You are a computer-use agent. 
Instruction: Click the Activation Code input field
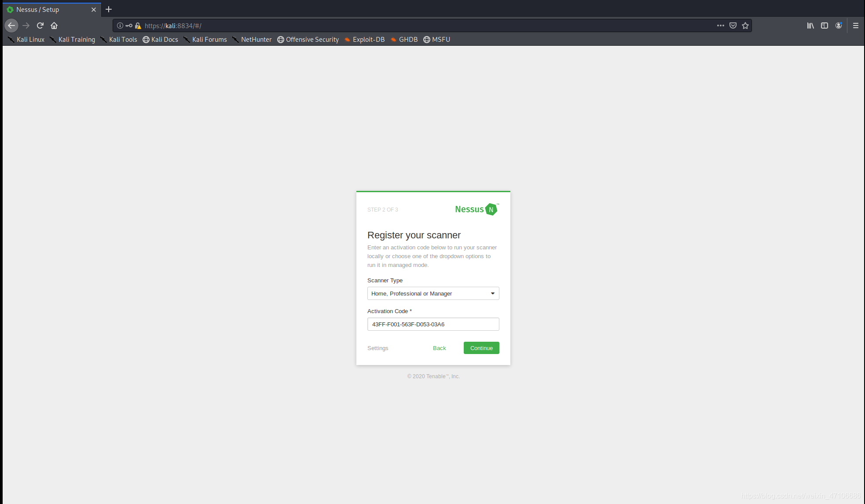[433, 324]
